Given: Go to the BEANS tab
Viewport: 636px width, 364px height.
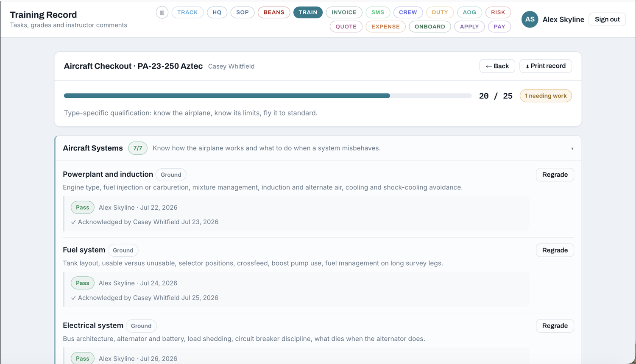Looking at the screenshot, I should (274, 12).
